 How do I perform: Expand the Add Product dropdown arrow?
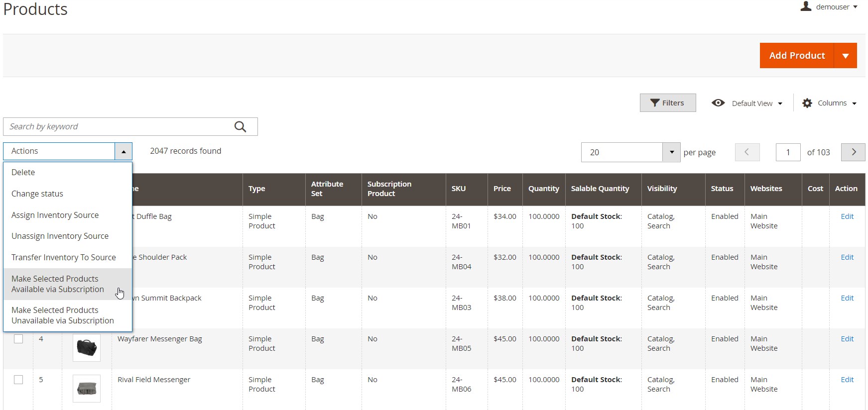[846, 56]
